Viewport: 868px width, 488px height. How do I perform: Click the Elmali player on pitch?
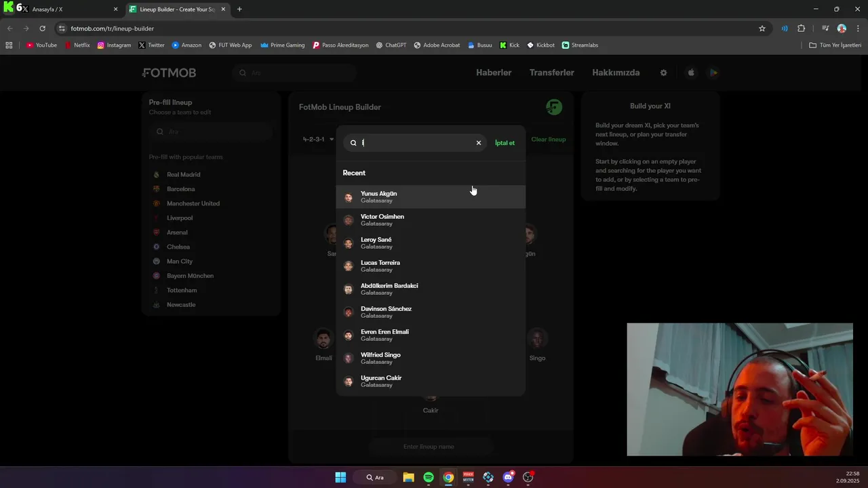[x=324, y=344]
